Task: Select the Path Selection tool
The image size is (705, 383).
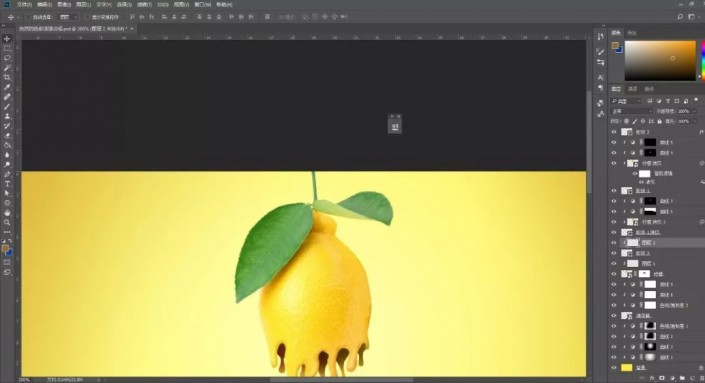Action: coord(7,193)
